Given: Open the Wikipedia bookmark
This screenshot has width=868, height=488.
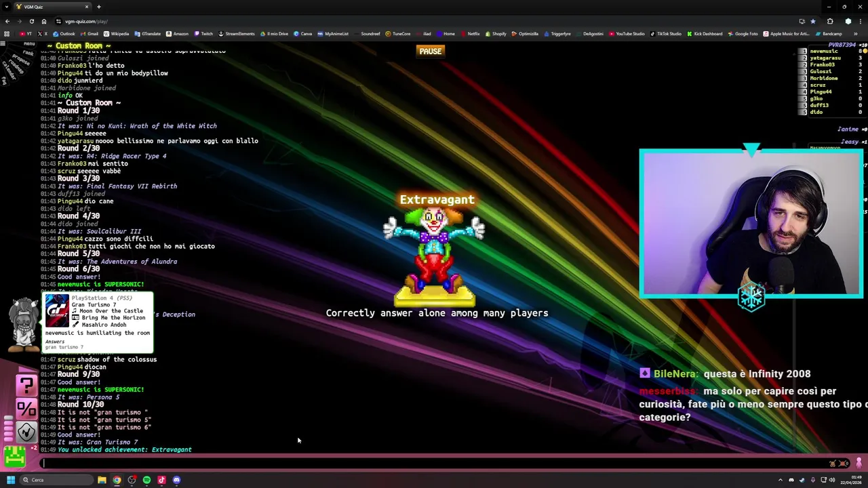Looking at the screenshot, I should click(x=116, y=34).
